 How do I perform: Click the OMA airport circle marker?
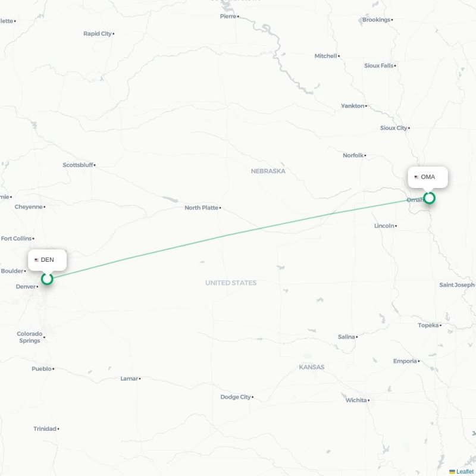click(429, 198)
